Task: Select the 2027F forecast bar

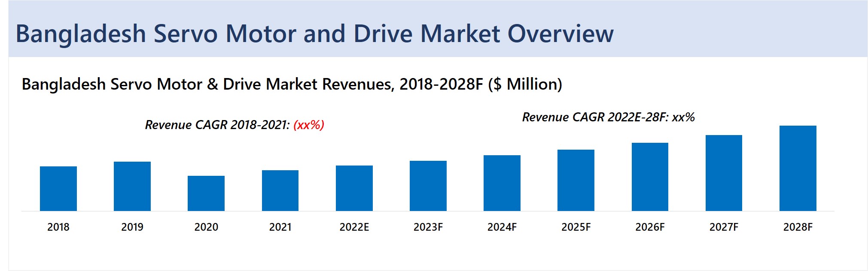Action: [724, 173]
